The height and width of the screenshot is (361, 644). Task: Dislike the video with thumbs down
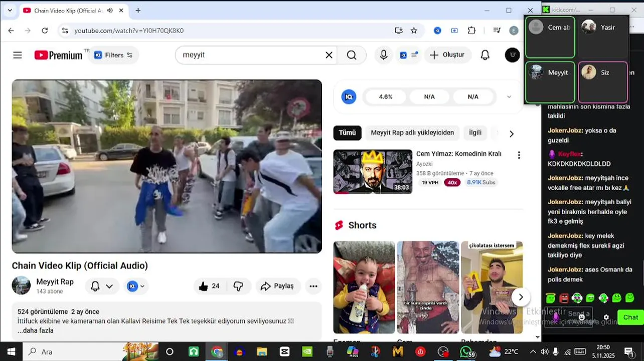[238, 286]
